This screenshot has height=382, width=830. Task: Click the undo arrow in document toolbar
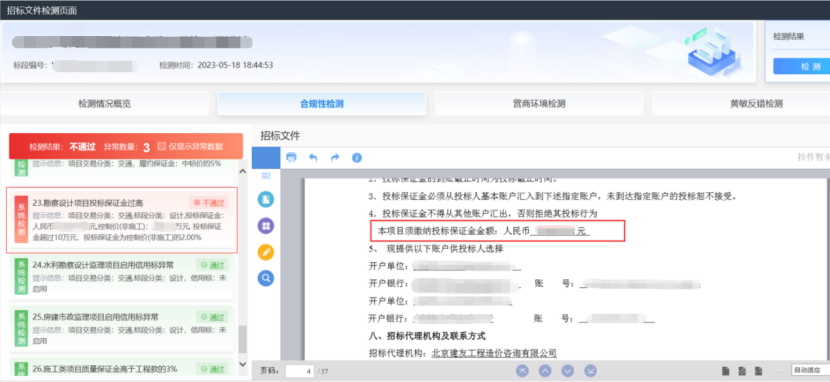(313, 157)
